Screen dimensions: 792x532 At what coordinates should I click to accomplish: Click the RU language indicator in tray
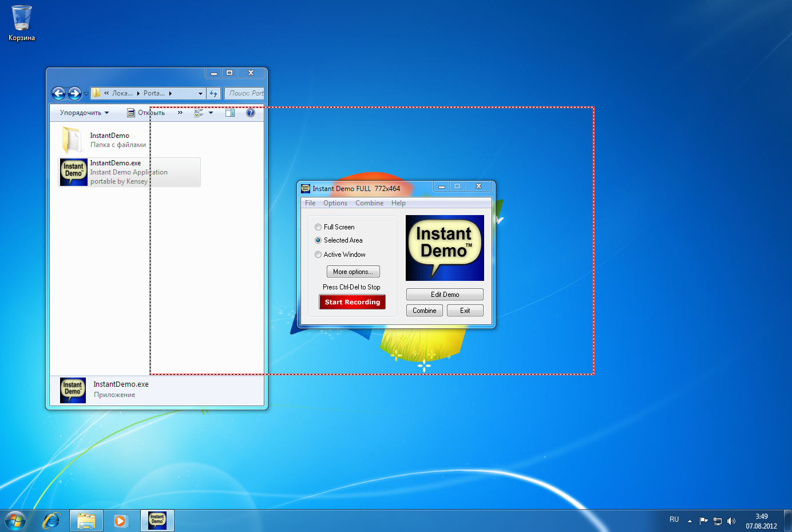pos(674,520)
